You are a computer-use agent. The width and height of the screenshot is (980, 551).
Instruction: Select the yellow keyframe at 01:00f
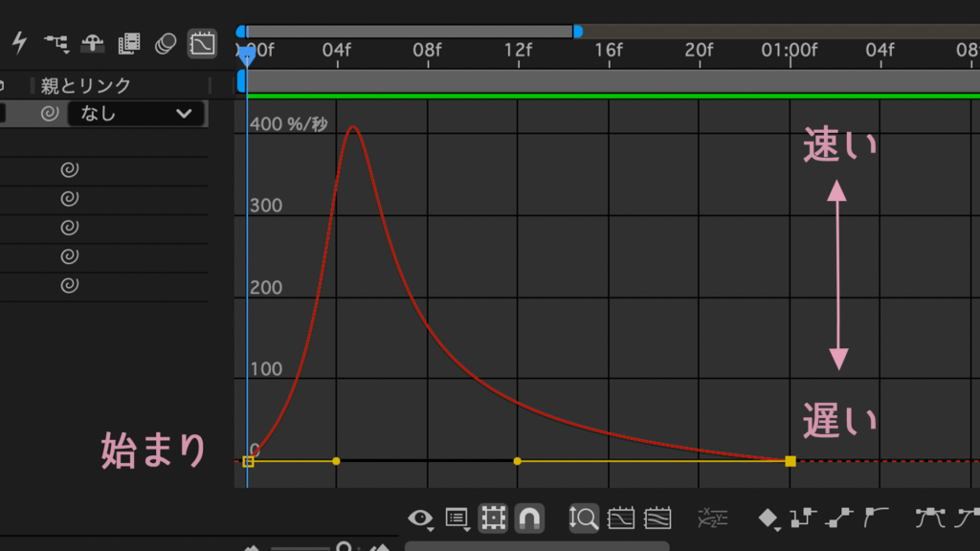[791, 461]
